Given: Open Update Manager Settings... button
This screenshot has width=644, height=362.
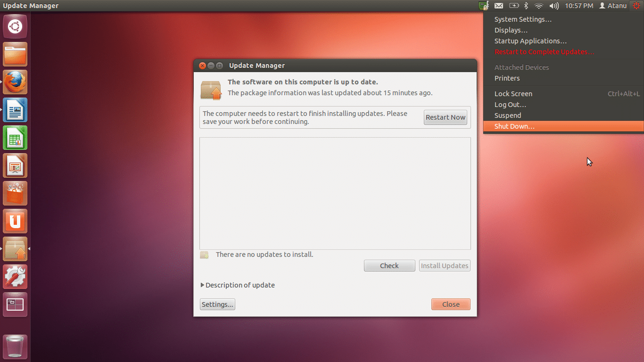Looking at the screenshot, I should click(217, 304).
